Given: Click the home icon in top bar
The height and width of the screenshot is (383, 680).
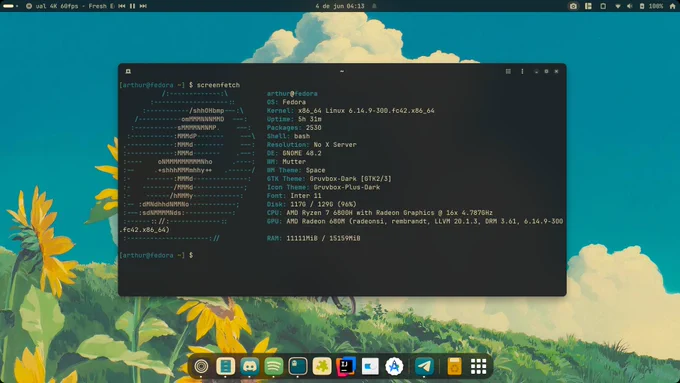Looking at the screenshot, I should coord(673,6).
